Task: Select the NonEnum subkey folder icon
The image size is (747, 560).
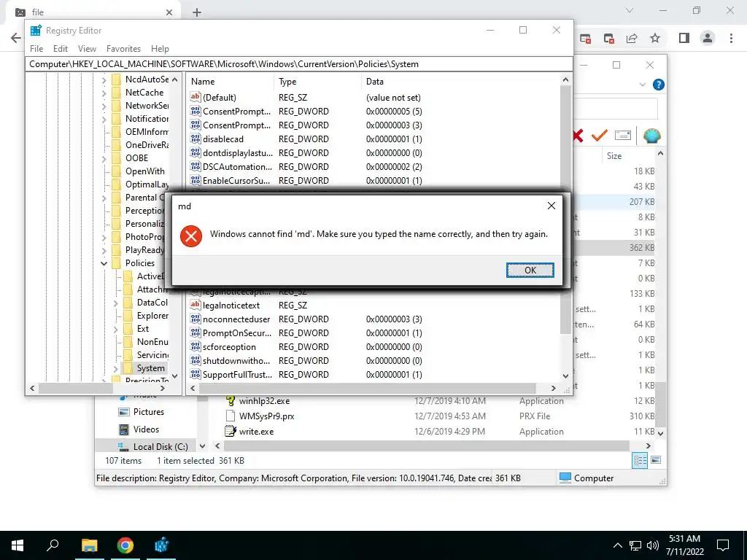Action: [x=128, y=342]
